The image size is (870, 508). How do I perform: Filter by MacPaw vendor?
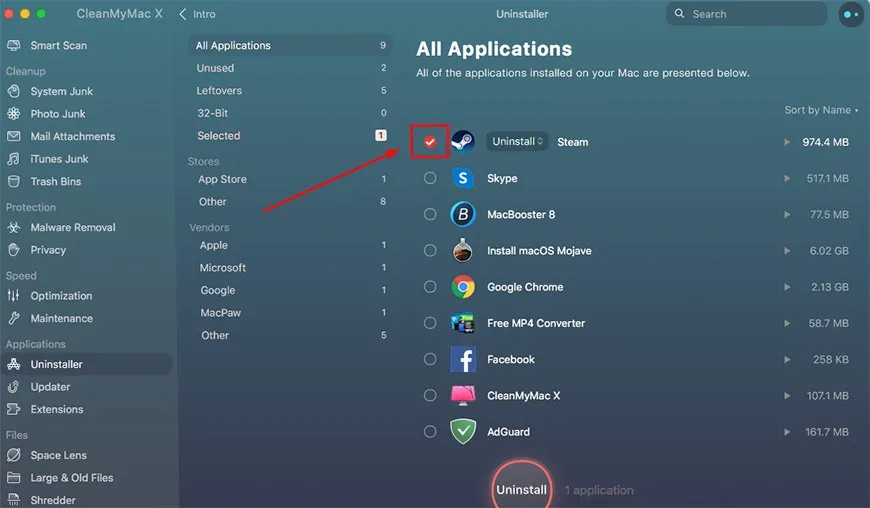pos(290,313)
